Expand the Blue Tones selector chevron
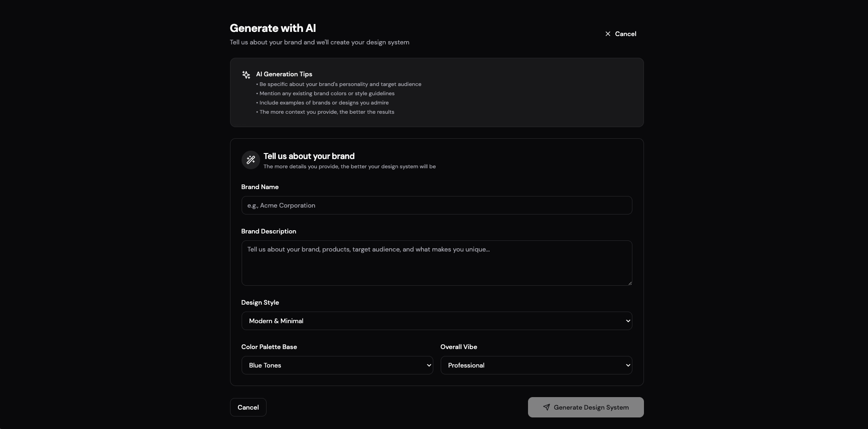This screenshot has width=868, height=429. pyautogui.click(x=428, y=365)
